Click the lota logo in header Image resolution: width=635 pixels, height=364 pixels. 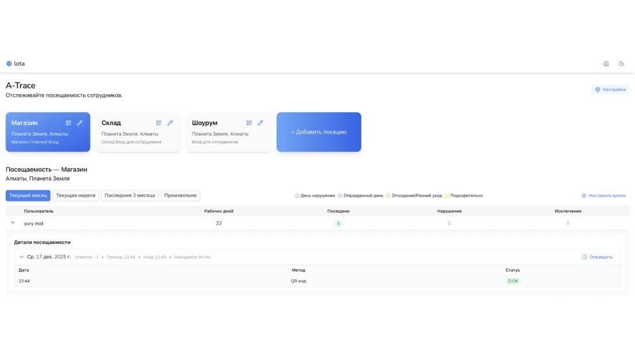16,63
